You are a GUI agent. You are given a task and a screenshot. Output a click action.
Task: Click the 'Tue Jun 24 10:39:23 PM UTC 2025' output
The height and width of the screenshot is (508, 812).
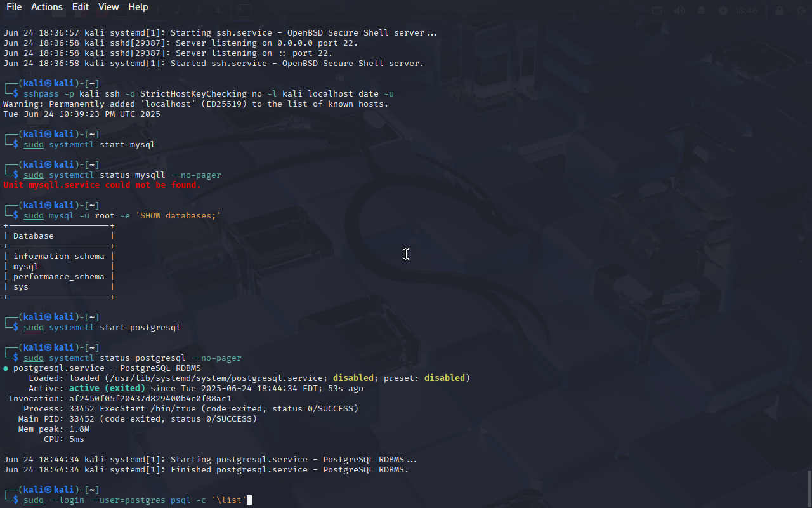coord(82,114)
